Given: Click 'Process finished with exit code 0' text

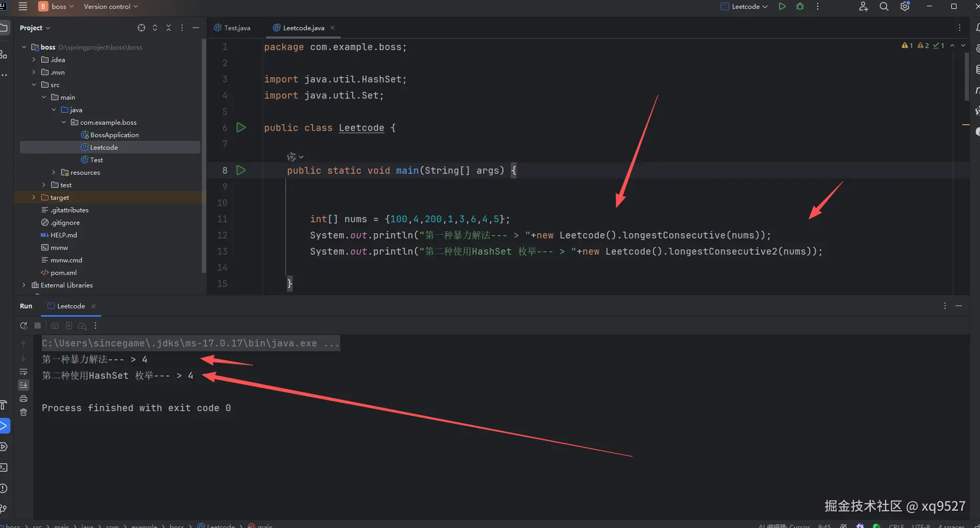Looking at the screenshot, I should coord(136,408).
